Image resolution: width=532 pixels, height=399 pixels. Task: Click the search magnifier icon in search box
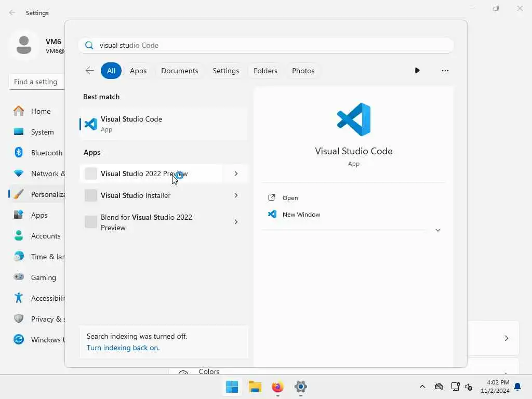(89, 46)
